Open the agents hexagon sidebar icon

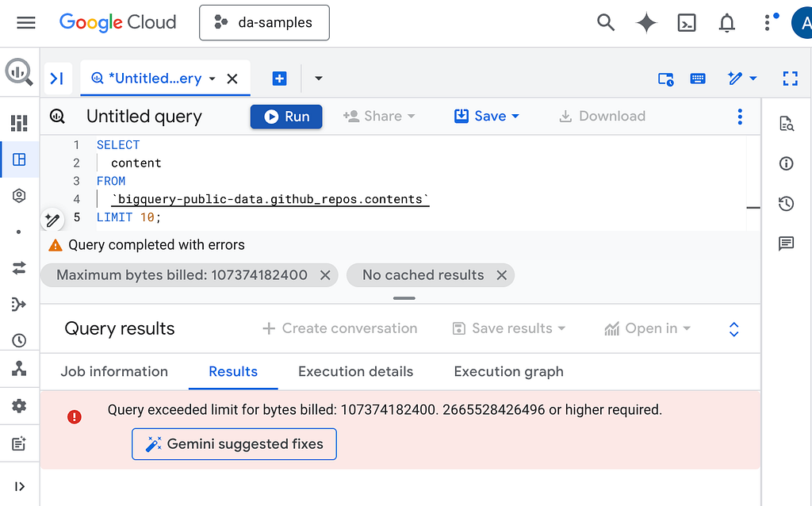(19, 196)
